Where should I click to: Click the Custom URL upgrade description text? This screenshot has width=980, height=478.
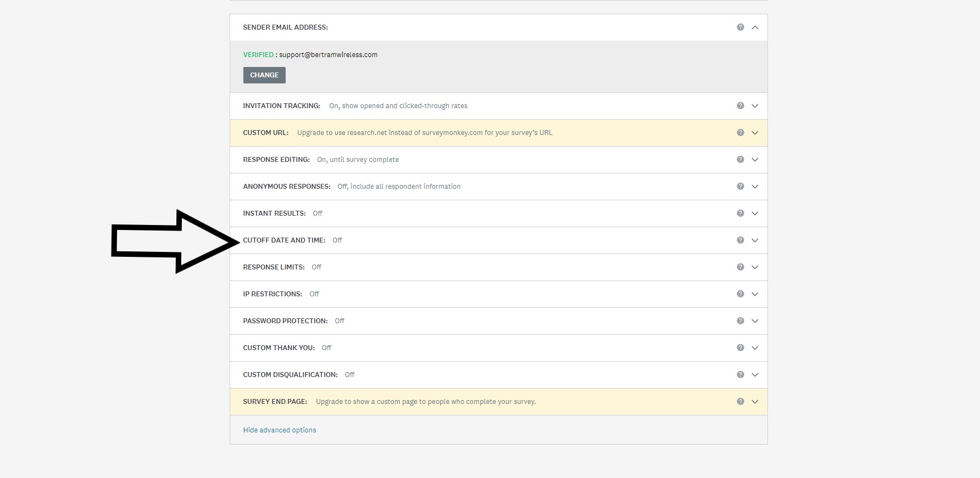[x=425, y=133]
